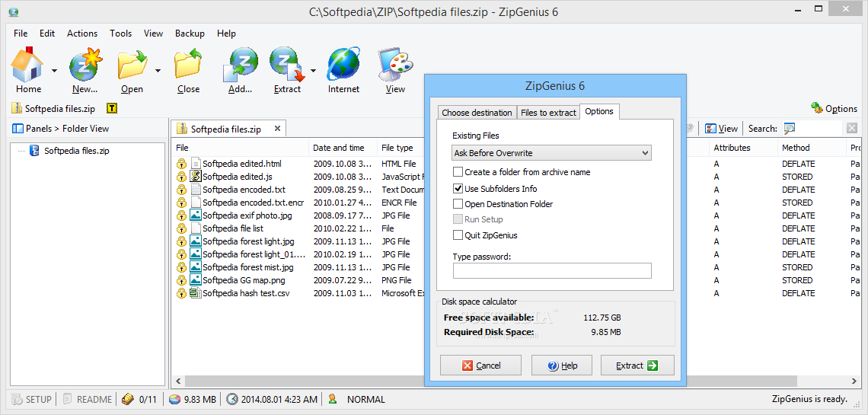Open the View menu in menu bar

(153, 34)
